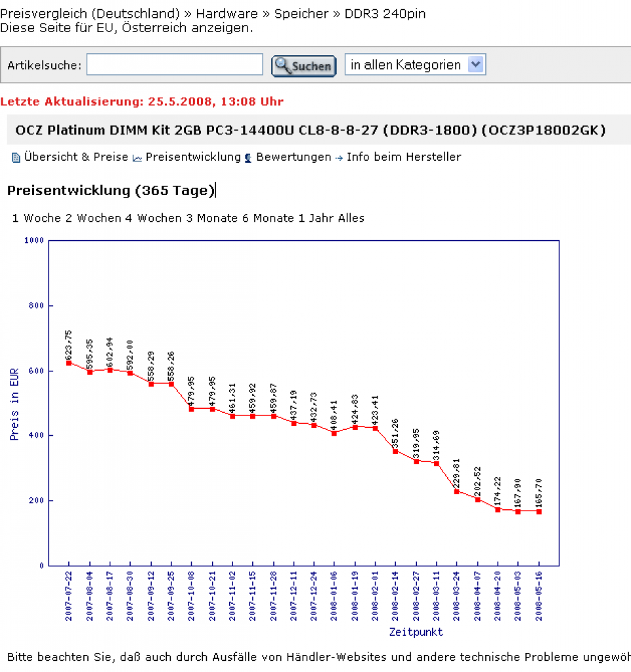The height and width of the screenshot is (672, 631).
Task: Open the Hardware breadcrumb link
Action: click(227, 14)
